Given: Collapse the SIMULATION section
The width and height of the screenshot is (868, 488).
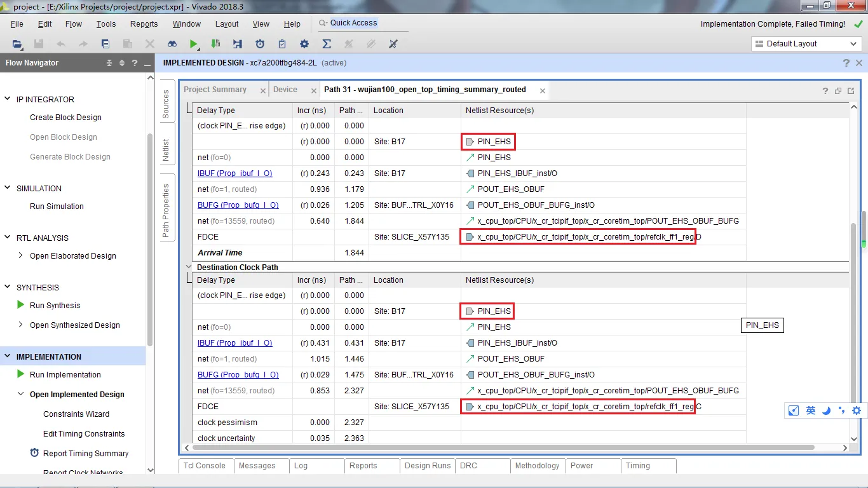Looking at the screenshot, I should [x=8, y=188].
